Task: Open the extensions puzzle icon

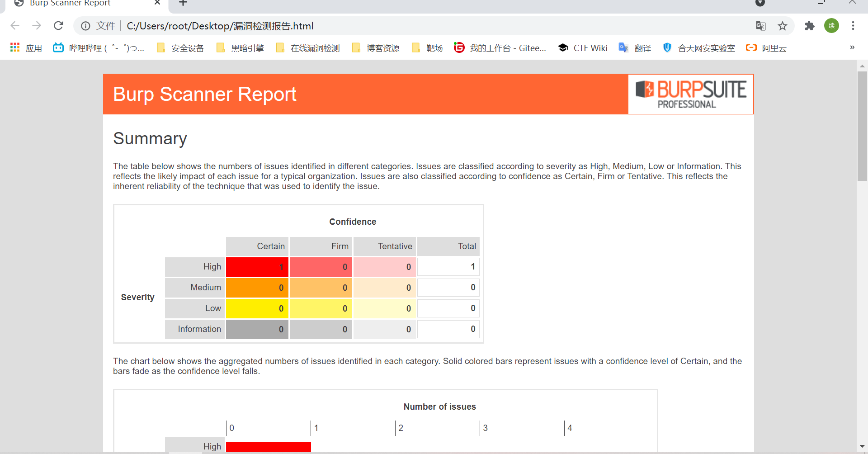Action: pos(810,26)
